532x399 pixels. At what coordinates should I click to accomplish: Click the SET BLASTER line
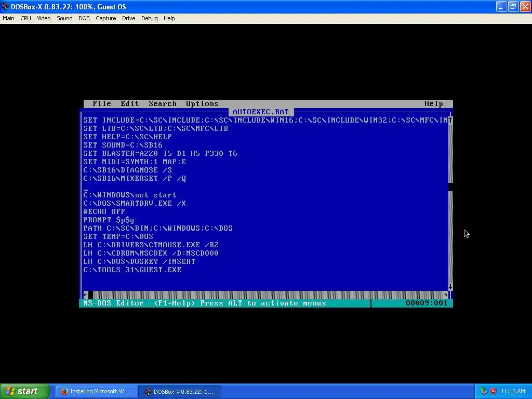click(160, 153)
